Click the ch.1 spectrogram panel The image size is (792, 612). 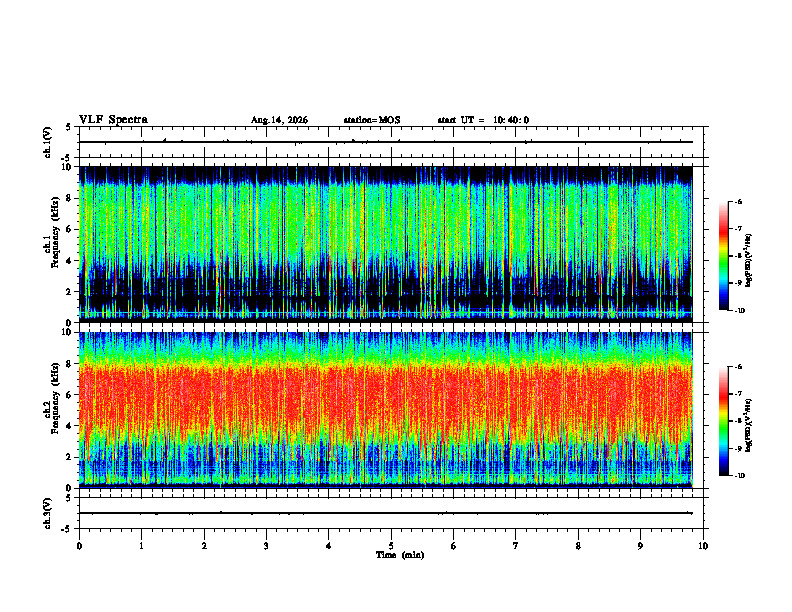point(386,244)
